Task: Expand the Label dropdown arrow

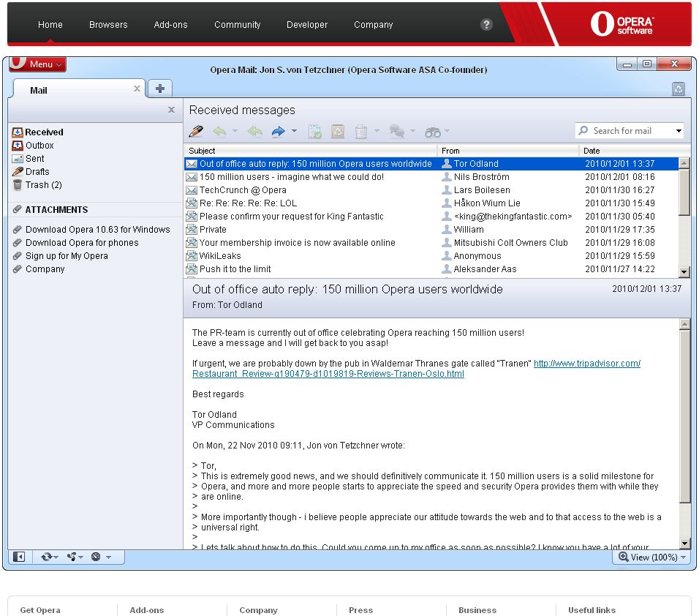Action: tap(412, 131)
